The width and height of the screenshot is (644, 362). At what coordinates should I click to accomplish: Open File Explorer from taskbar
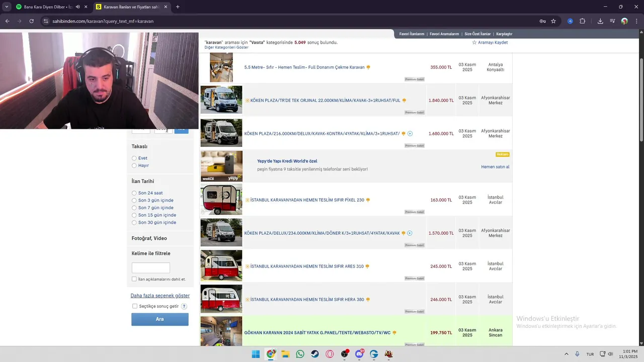[x=285, y=354]
